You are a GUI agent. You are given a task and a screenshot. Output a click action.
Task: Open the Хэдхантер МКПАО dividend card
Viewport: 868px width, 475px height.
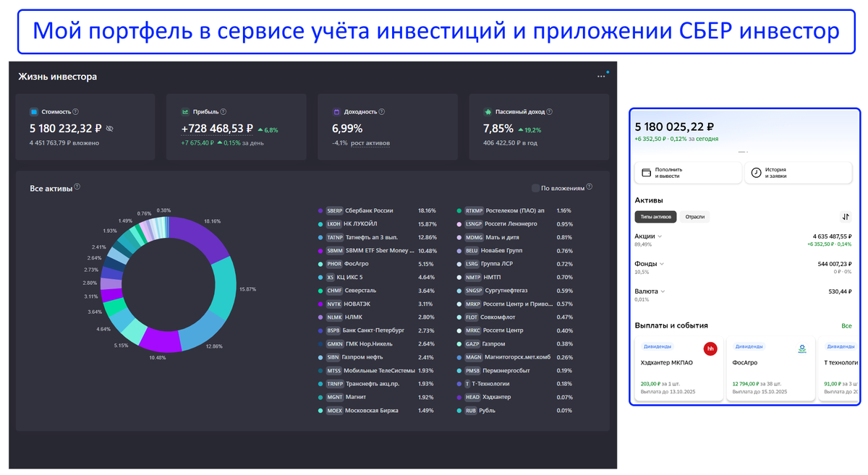pyautogui.click(x=678, y=369)
